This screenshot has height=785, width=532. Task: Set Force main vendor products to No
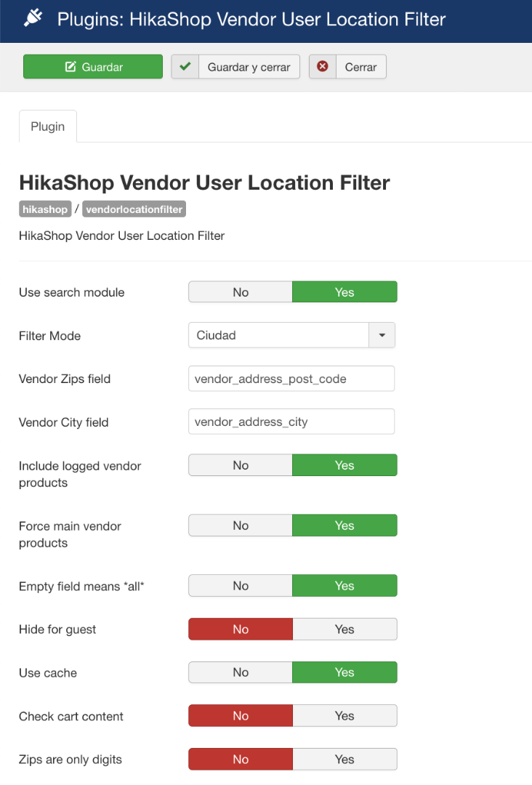tap(241, 526)
